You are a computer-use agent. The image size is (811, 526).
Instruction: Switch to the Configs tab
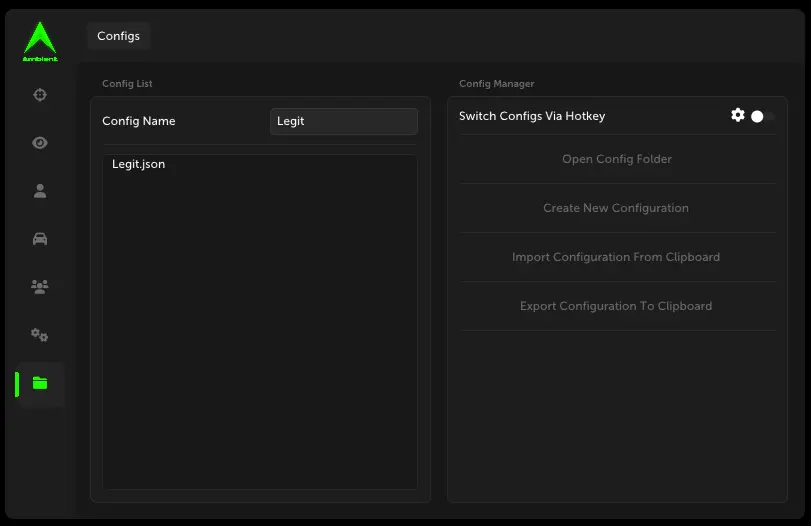click(118, 36)
